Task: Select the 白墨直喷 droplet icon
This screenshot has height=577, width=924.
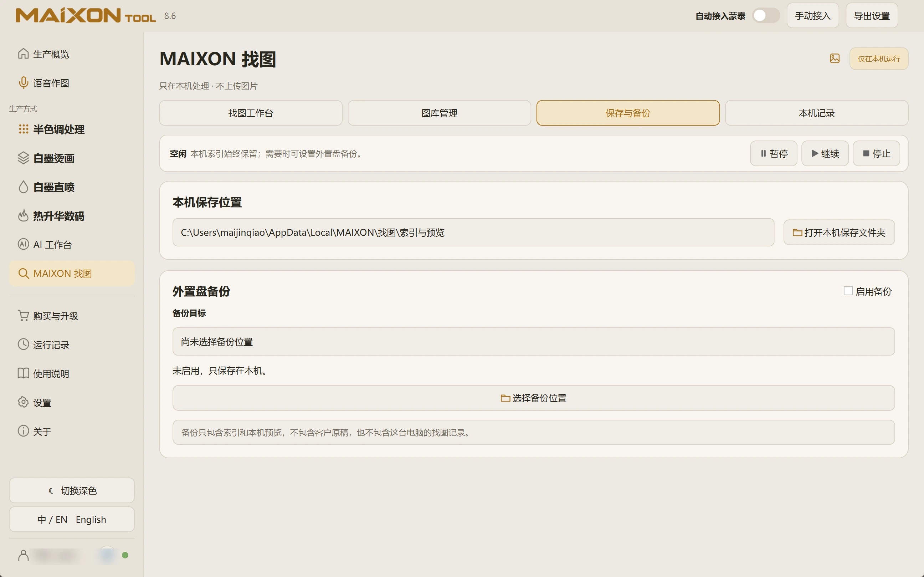Action: coord(23,187)
